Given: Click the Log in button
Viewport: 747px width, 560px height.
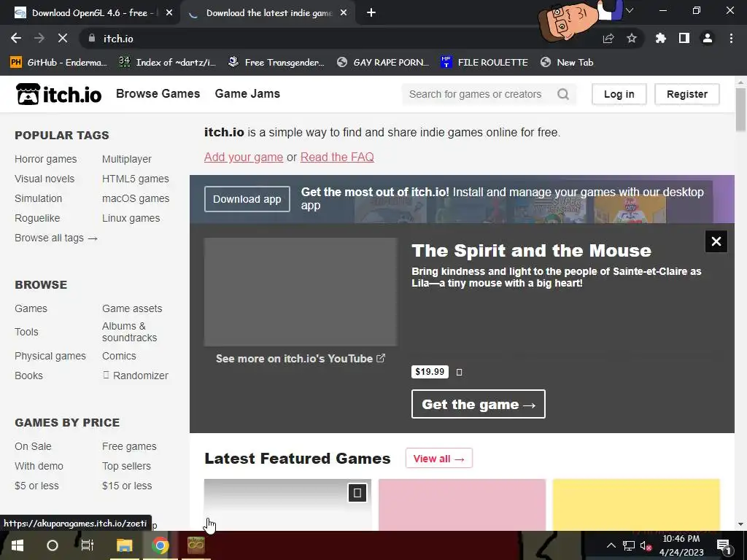Looking at the screenshot, I should (619, 94).
